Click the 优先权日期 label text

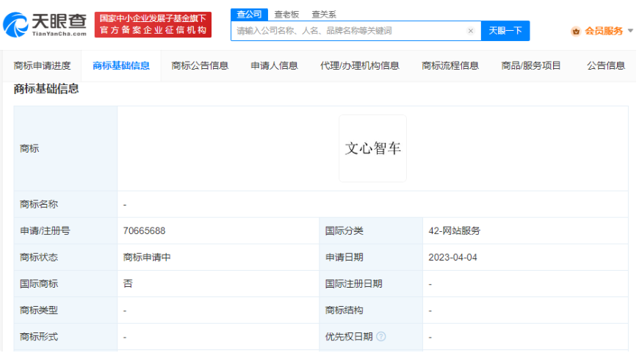(x=349, y=337)
